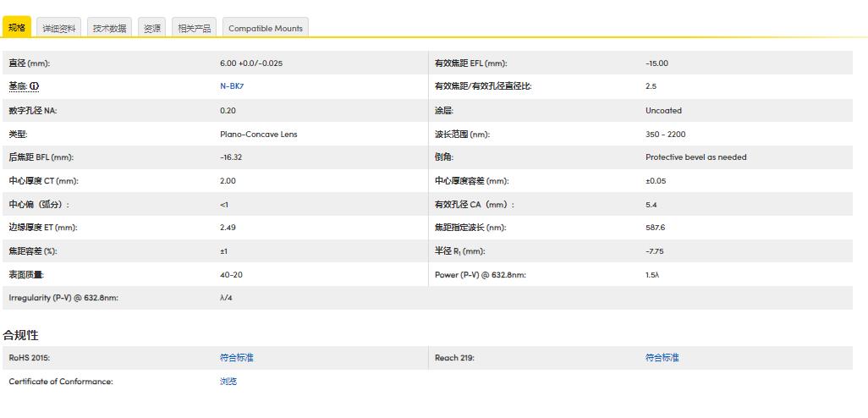Click the 有效焦距 EFL value -15.00
Image resolution: width=868 pixels, height=418 pixels.
point(656,63)
